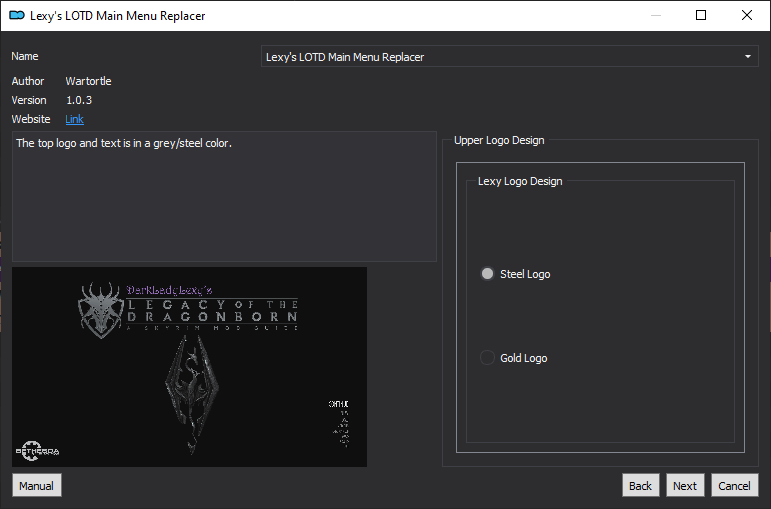Click the Version field label

tap(29, 100)
